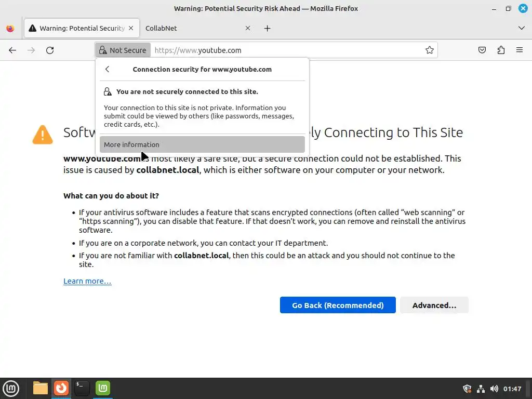The width and height of the screenshot is (532, 399).
Task: Open the Extensions puzzle icon
Action: pyautogui.click(x=501, y=50)
